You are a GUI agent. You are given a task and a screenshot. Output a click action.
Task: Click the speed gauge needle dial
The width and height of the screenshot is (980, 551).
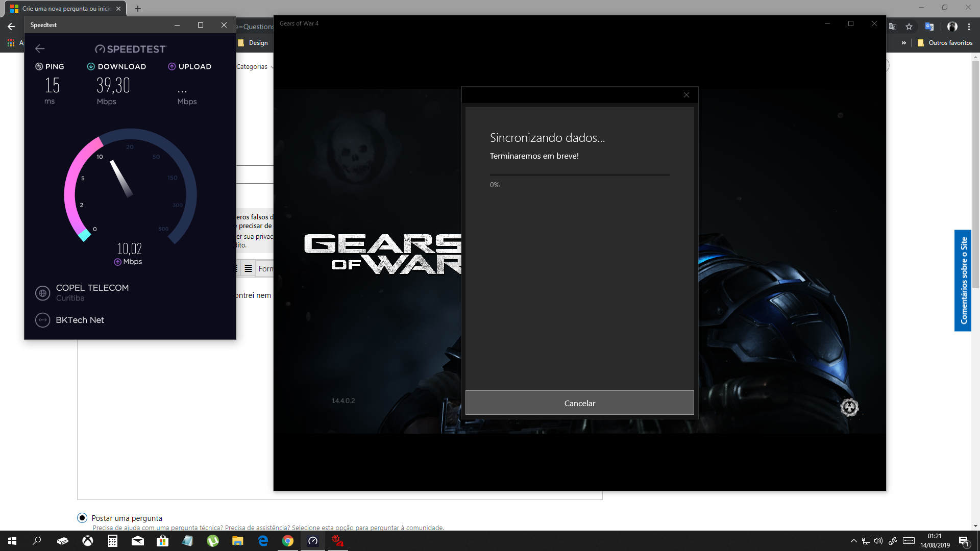(x=130, y=186)
